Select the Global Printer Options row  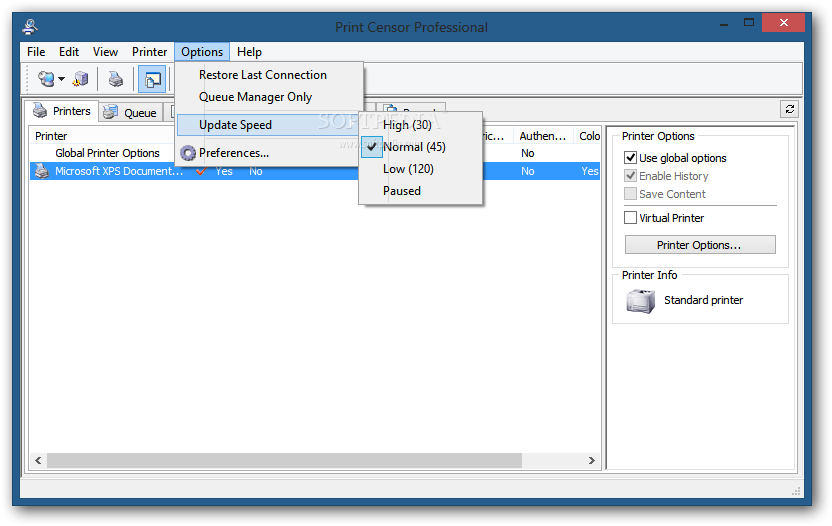point(107,153)
